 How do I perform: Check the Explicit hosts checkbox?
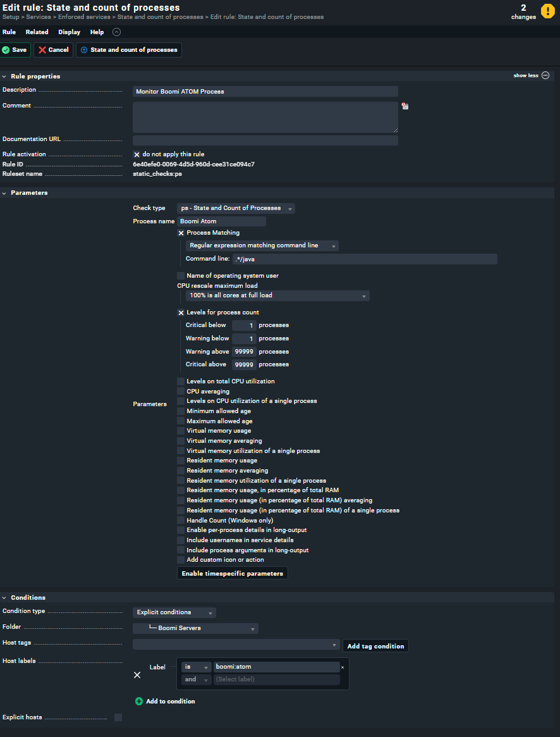point(118,717)
